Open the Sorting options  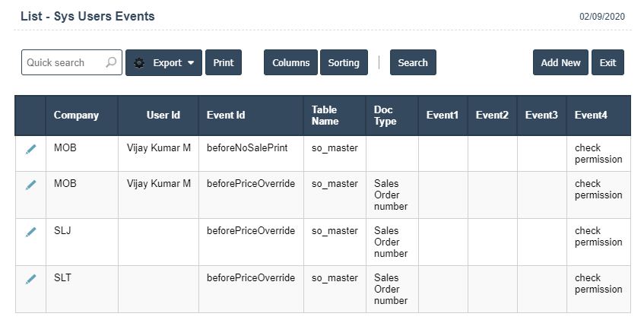pyautogui.click(x=344, y=63)
